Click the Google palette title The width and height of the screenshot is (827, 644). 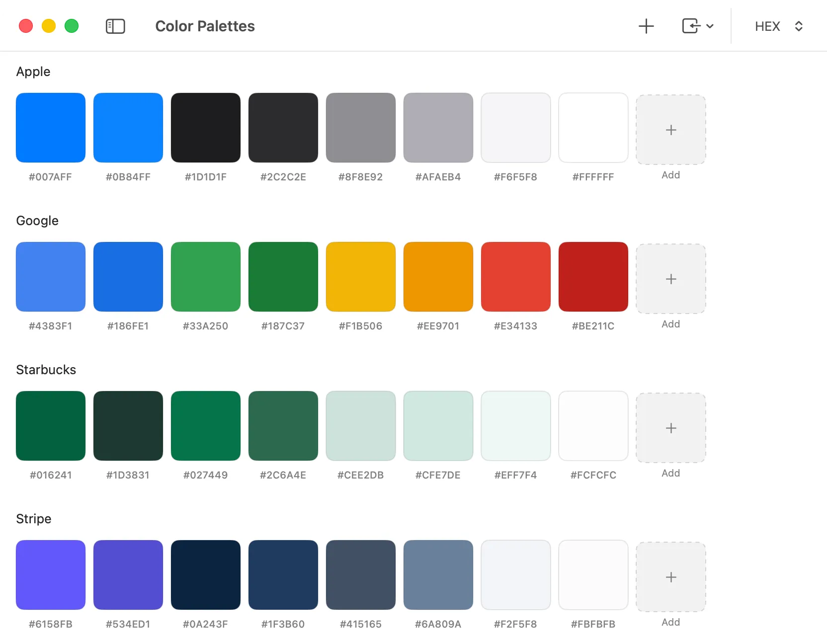point(37,221)
